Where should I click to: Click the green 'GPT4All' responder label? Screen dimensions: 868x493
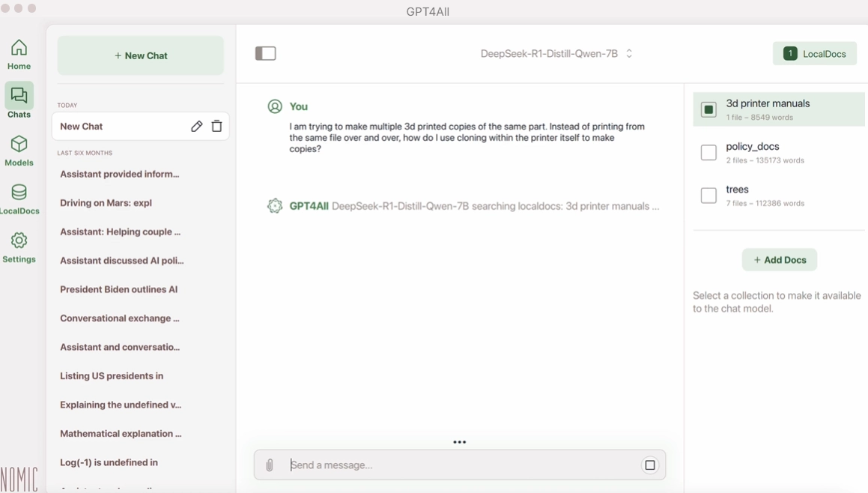pyautogui.click(x=309, y=206)
